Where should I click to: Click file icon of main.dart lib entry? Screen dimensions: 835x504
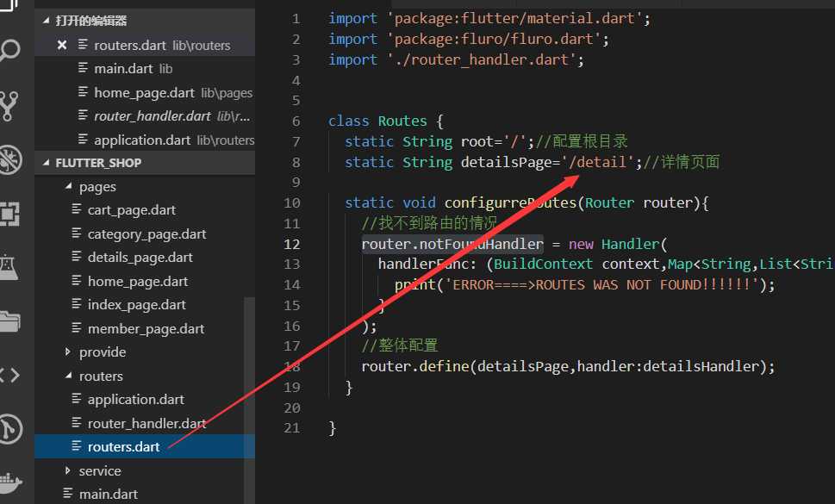point(83,68)
